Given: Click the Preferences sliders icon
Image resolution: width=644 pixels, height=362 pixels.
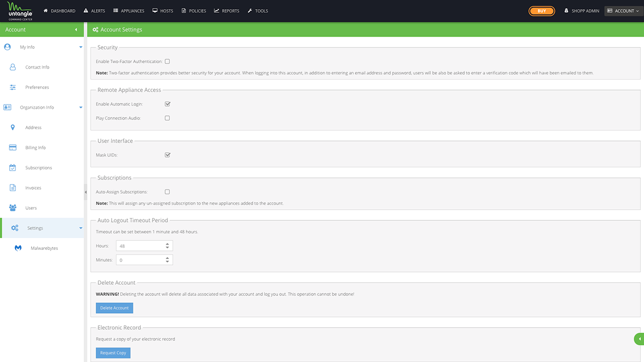Looking at the screenshot, I should point(13,87).
